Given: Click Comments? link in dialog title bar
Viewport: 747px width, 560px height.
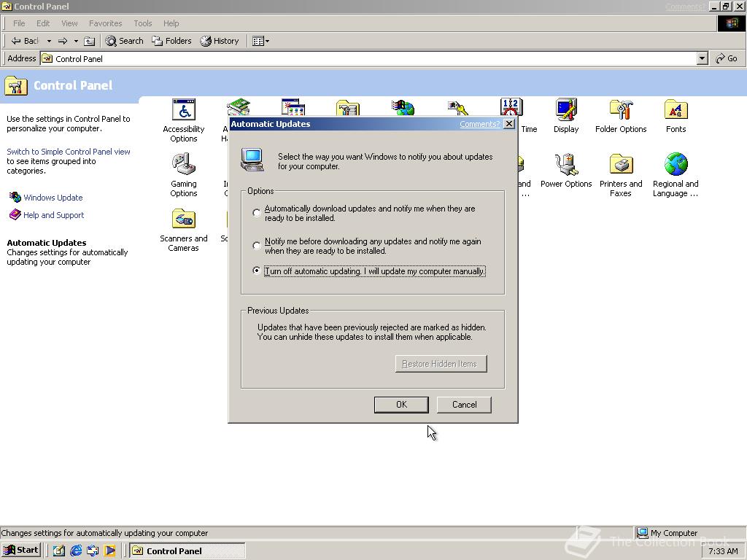Looking at the screenshot, I should pyautogui.click(x=480, y=124).
